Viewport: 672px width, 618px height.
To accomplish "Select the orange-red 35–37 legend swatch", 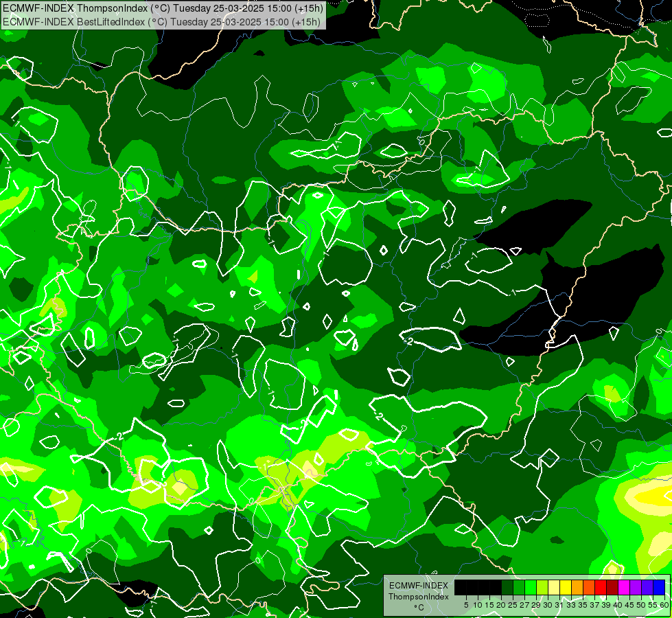I will [x=589, y=587].
